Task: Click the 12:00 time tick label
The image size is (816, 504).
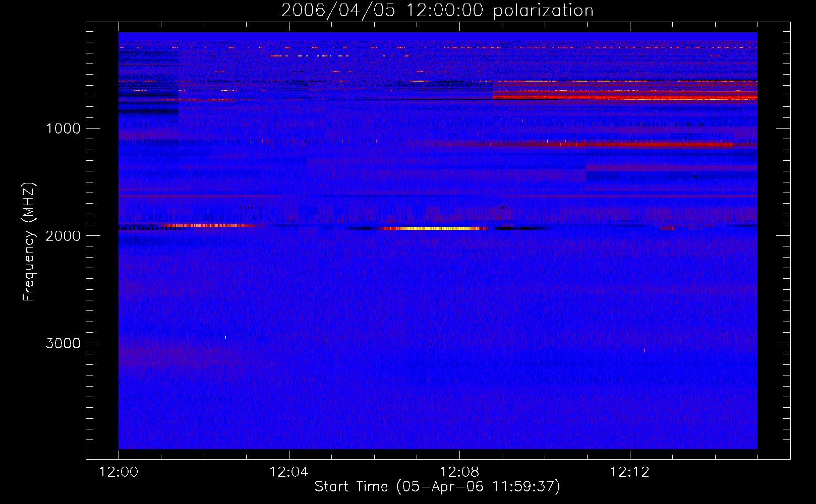Action: pos(119,472)
